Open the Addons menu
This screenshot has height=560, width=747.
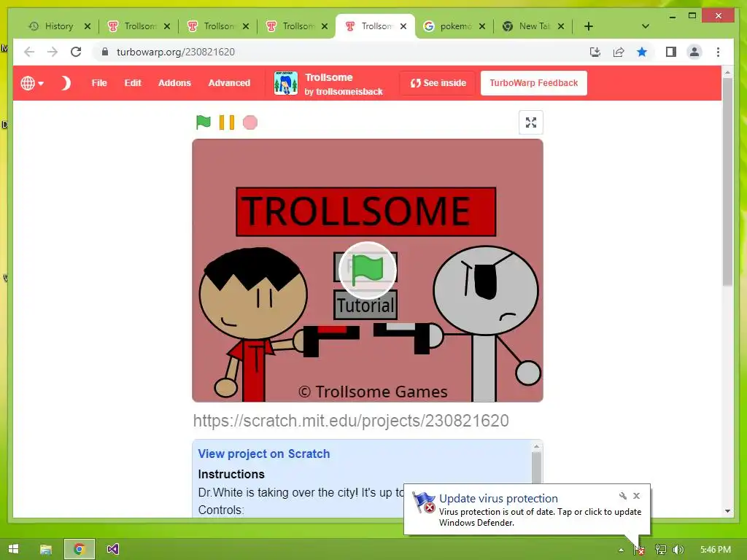[174, 83]
